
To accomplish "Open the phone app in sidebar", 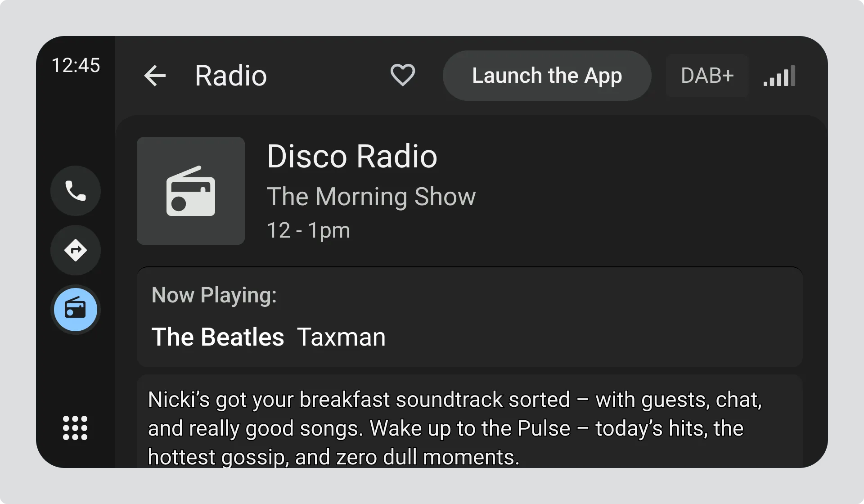I will [76, 191].
